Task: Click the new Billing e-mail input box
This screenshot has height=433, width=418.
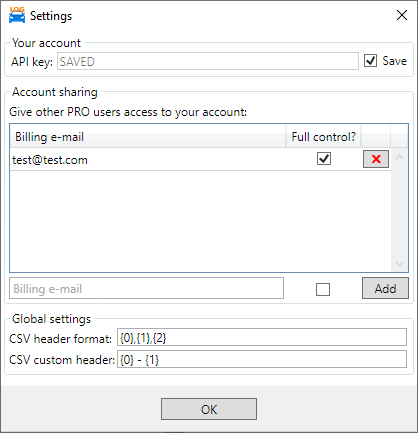Action: (x=146, y=288)
